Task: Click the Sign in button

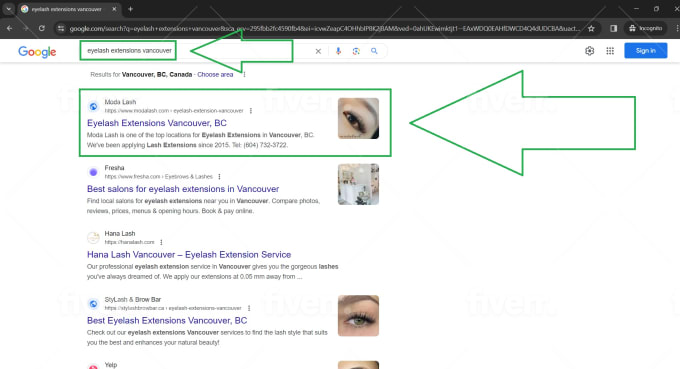Action: point(645,51)
